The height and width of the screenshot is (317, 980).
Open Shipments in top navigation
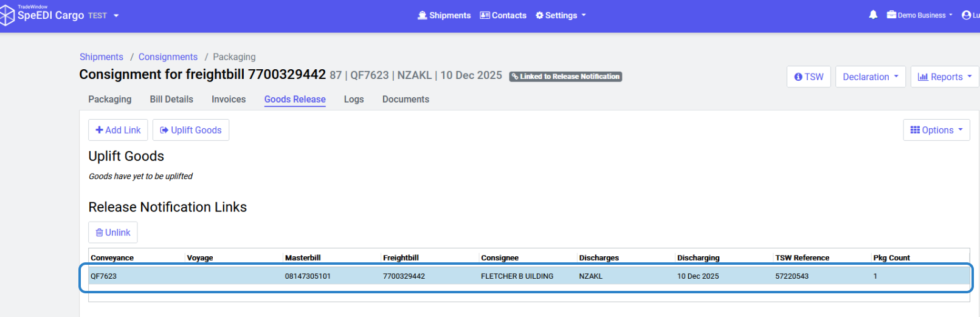coord(444,15)
